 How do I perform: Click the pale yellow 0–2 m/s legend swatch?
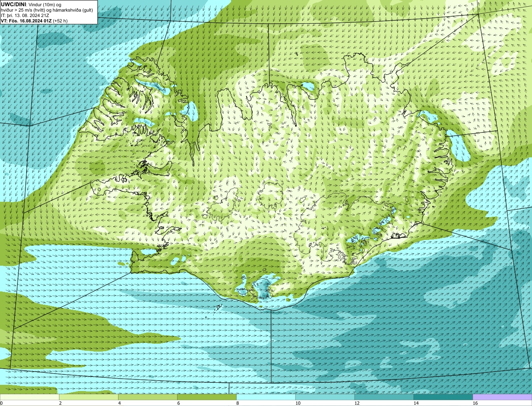[x=30, y=397]
